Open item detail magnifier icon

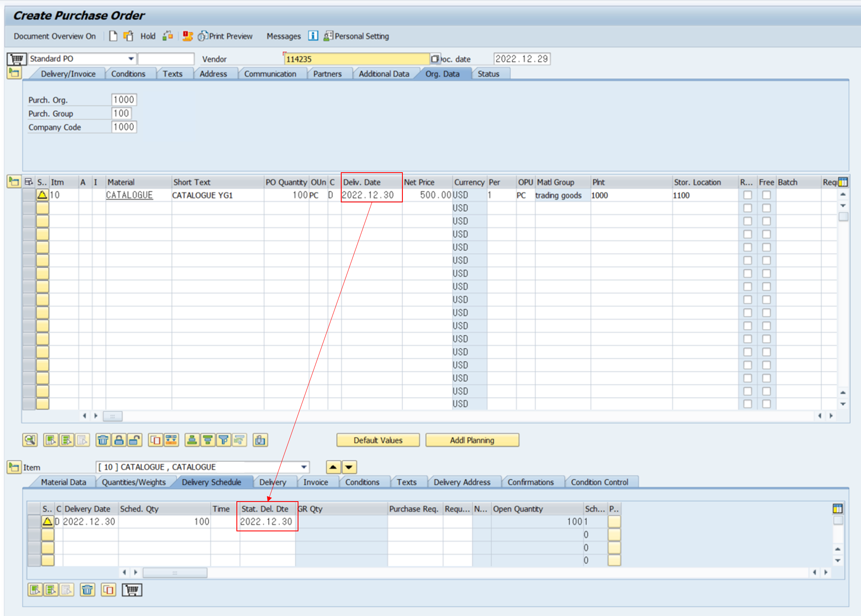coord(30,440)
